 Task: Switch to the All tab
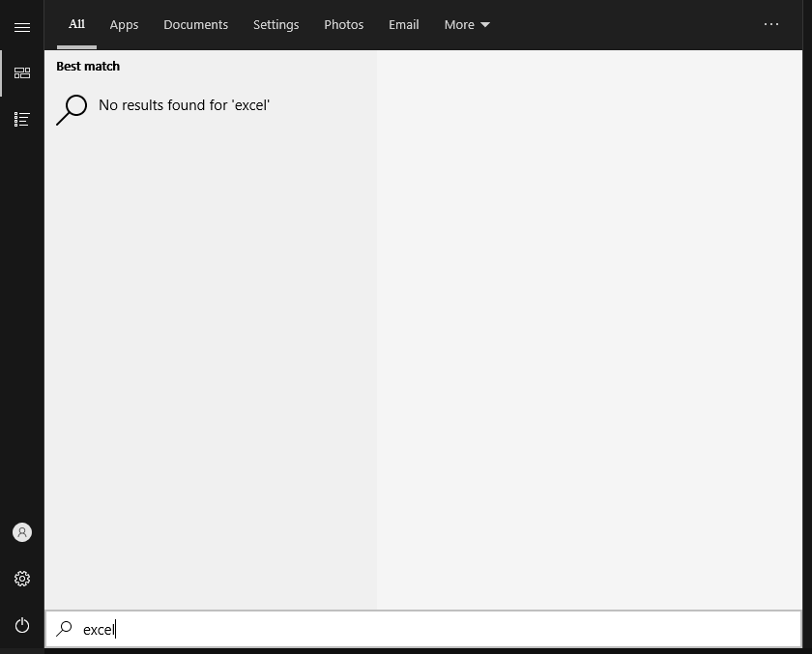point(76,24)
